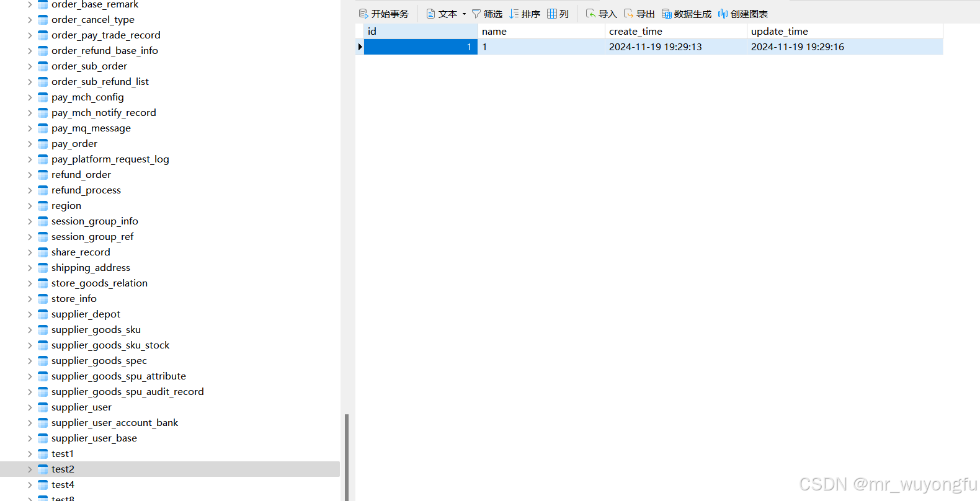Expand the region table node
Image resolution: width=980 pixels, height=501 pixels.
pos(30,206)
